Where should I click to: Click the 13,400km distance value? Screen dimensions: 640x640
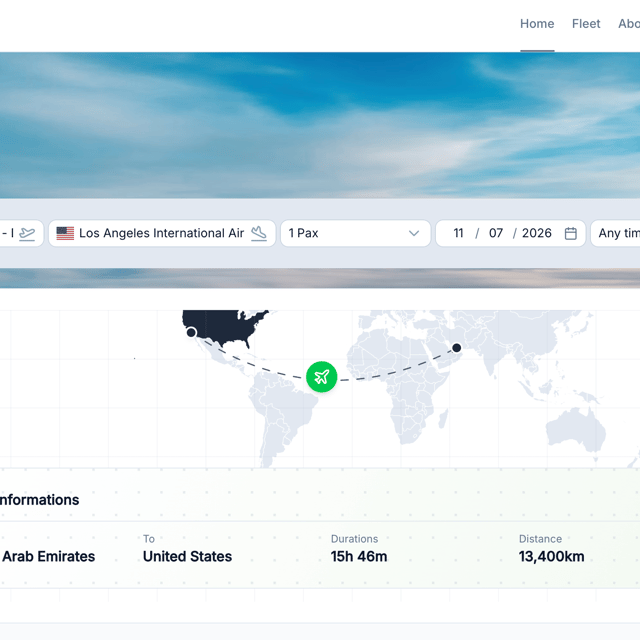click(551, 556)
